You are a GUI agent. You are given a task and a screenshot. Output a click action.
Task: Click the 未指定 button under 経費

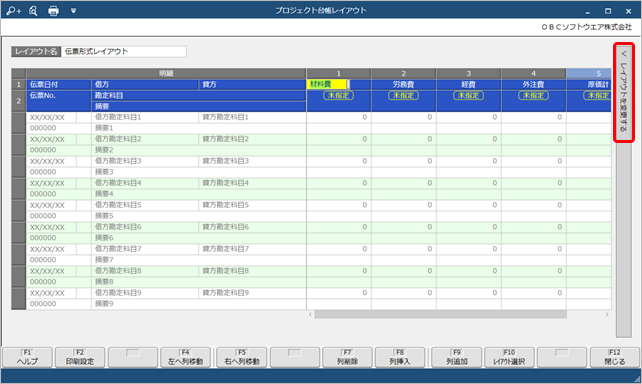point(468,95)
